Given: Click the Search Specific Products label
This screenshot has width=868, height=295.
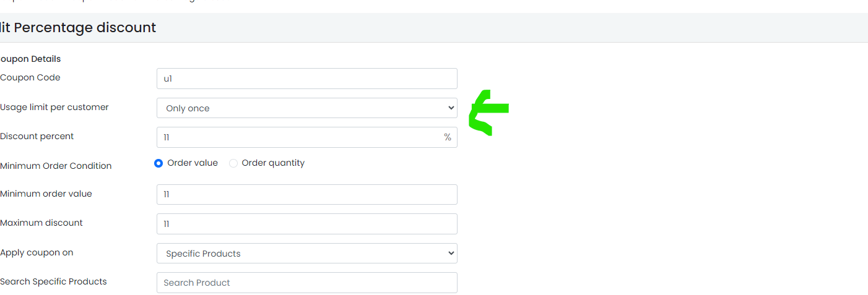Looking at the screenshot, I should point(53,281).
